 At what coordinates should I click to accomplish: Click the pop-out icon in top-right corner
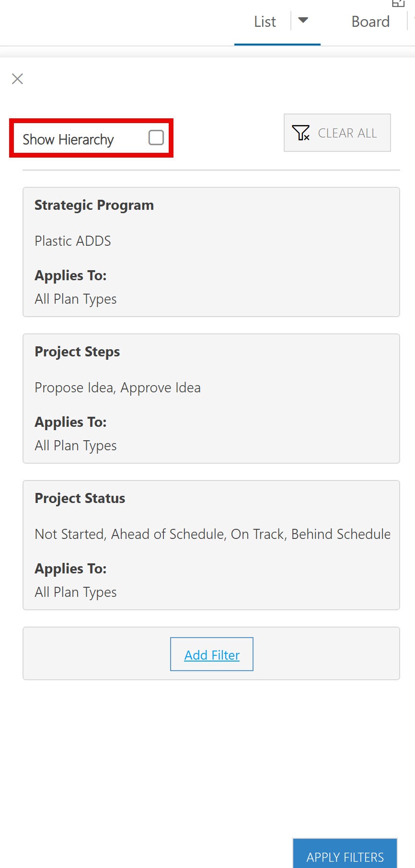pyautogui.click(x=398, y=3)
